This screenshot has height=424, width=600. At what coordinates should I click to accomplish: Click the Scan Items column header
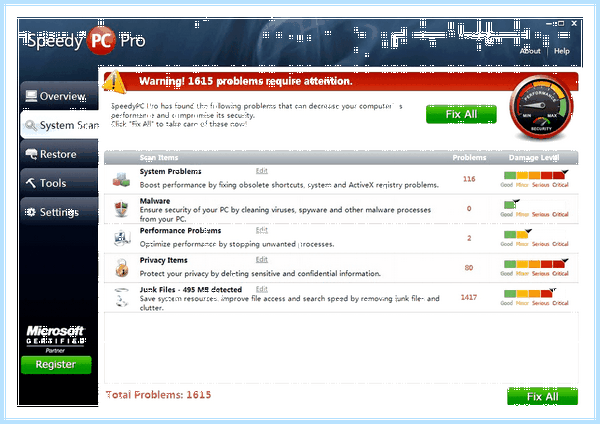pos(159,158)
